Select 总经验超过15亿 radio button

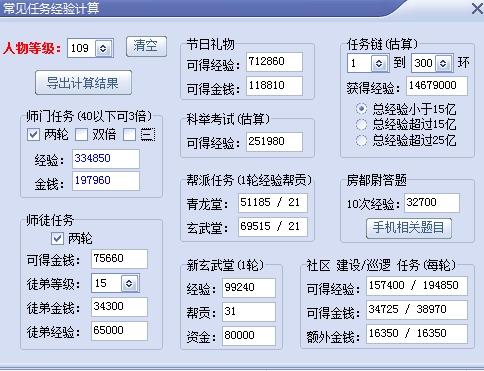[361, 124]
